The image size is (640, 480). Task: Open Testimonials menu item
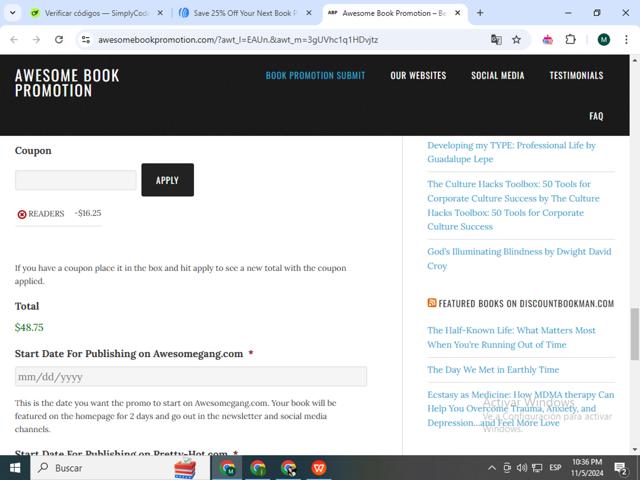576,76
